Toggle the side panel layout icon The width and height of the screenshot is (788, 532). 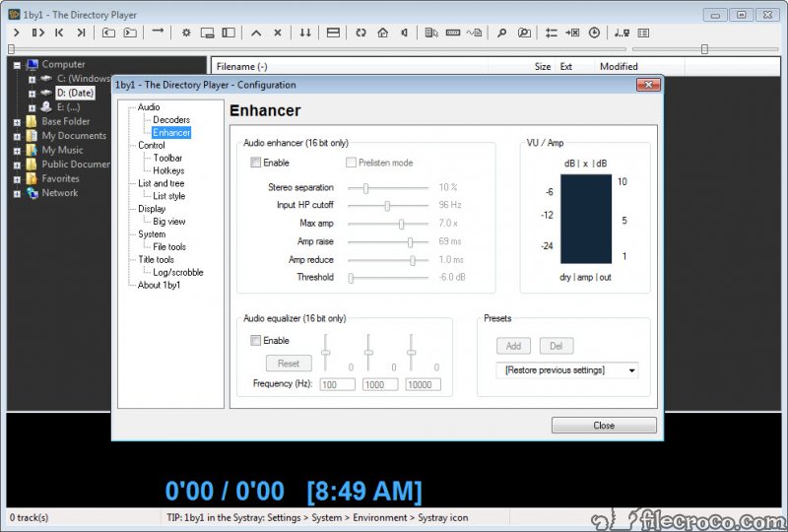pos(229,33)
